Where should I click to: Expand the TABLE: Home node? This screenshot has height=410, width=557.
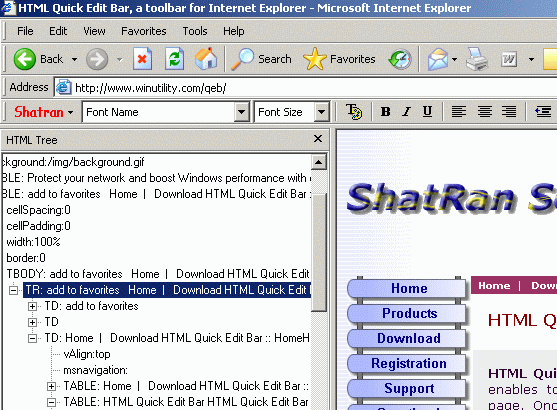[x=52, y=386]
